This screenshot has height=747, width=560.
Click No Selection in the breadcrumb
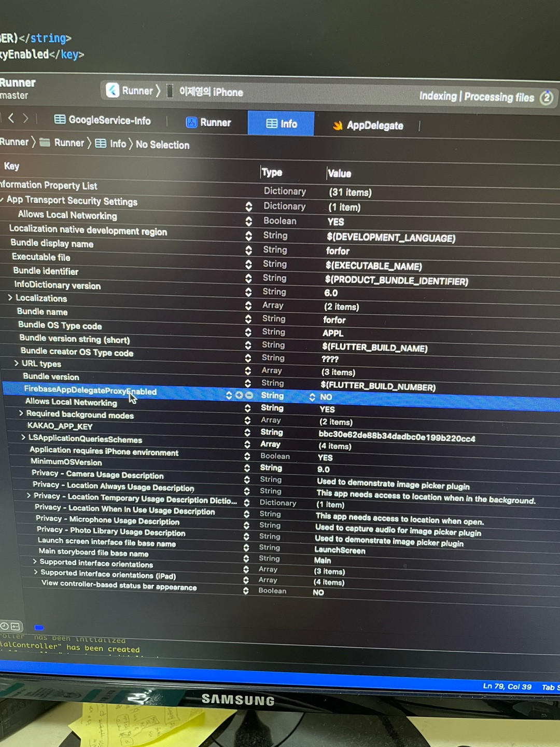tap(162, 145)
